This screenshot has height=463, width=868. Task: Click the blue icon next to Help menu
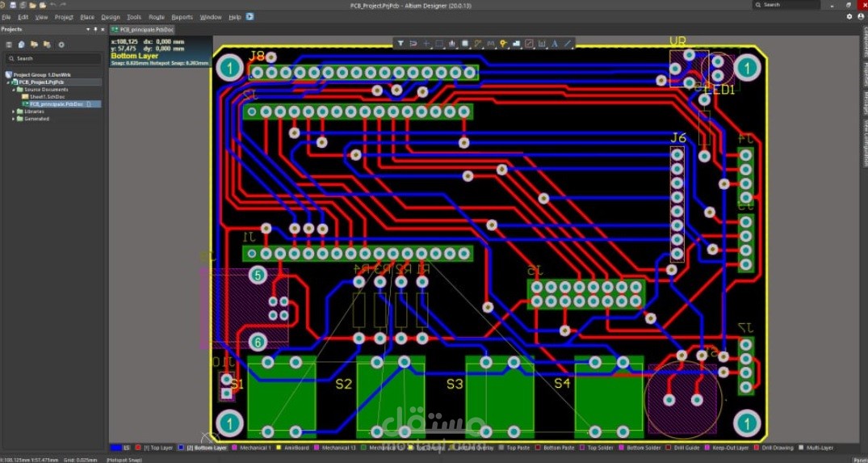249,17
